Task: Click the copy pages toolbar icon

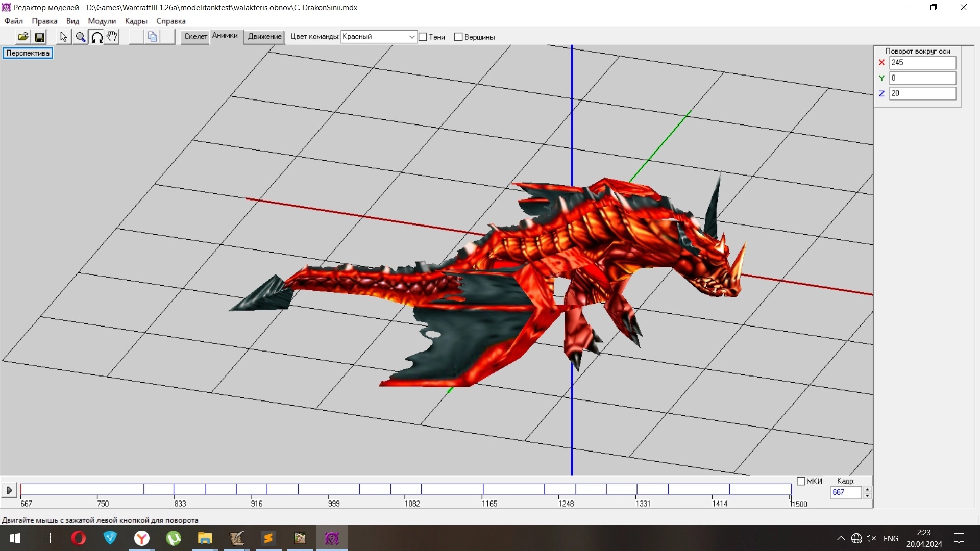Action: [x=152, y=37]
